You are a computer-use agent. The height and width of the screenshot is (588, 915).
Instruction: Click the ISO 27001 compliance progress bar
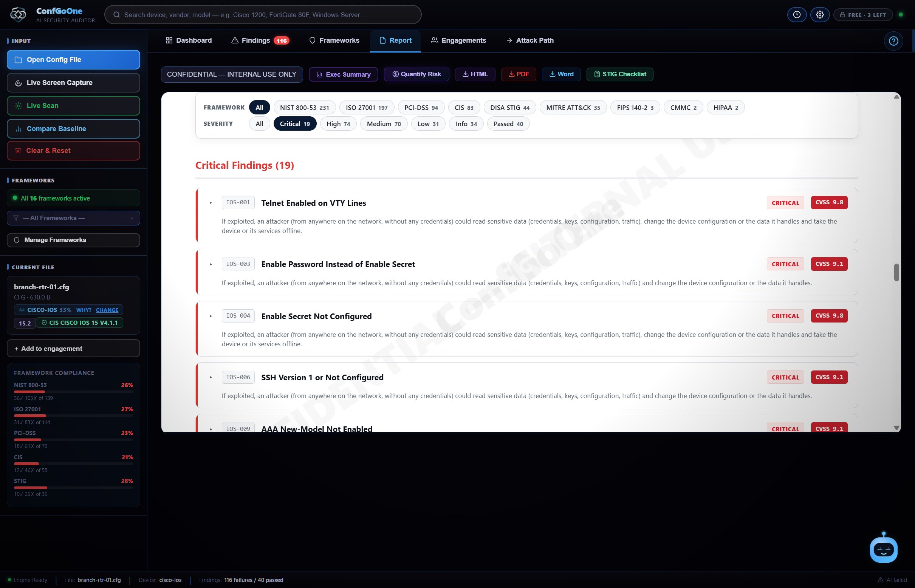tap(73, 416)
